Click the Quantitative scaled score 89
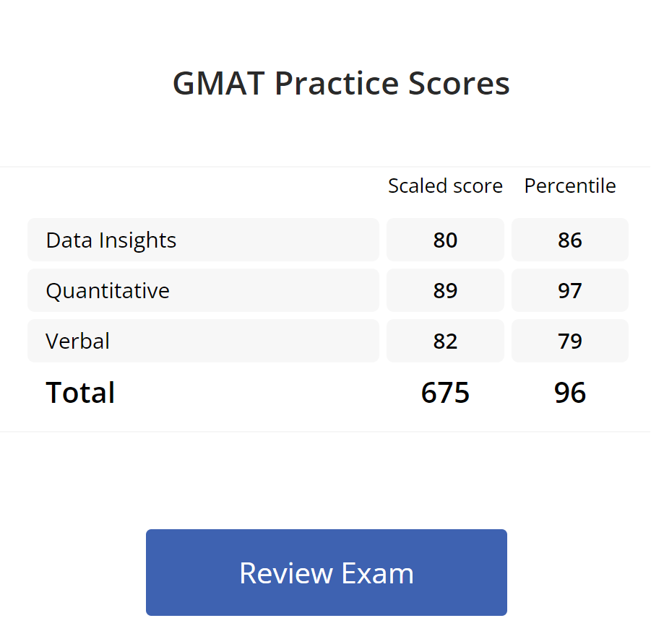The image size is (651, 644). pyautogui.click(x=445, y=290)
